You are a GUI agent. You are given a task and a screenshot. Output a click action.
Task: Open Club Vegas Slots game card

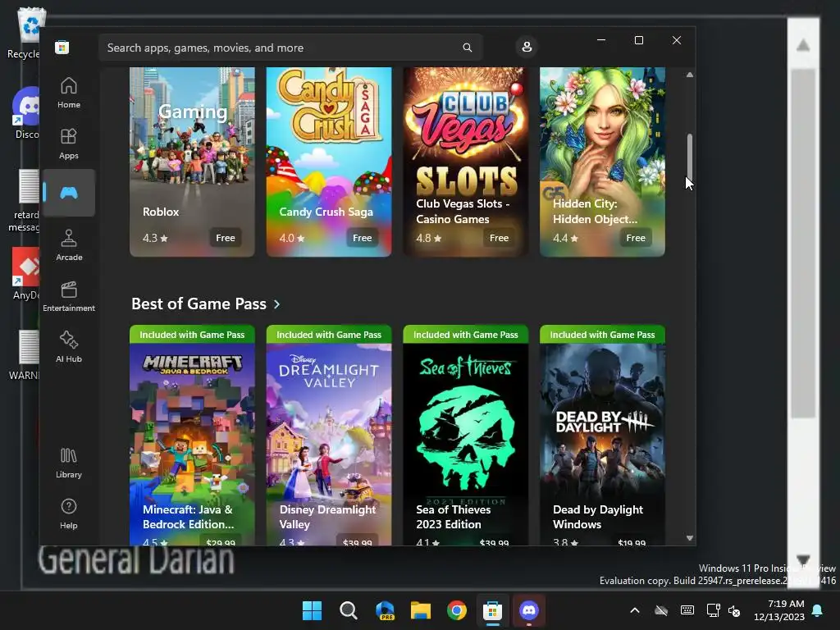466,162
